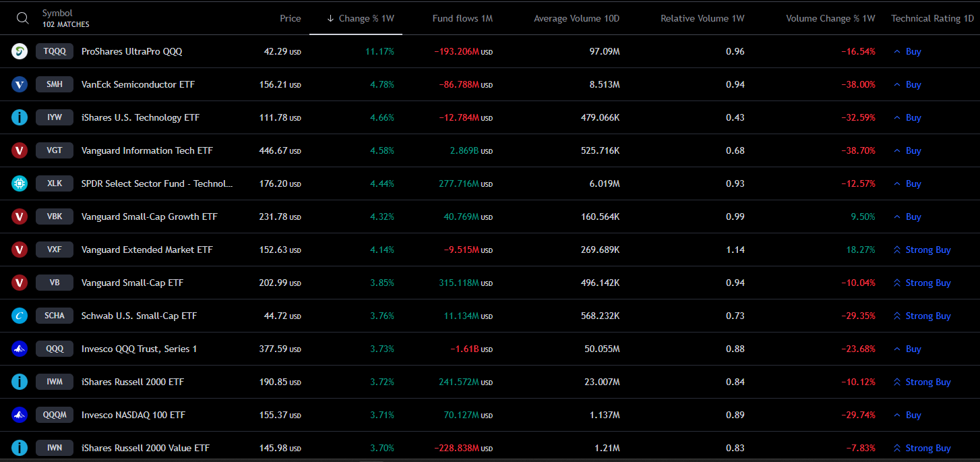The width and height of the screenshot is (980, 462).
Task: Select Vanguard Small-Cap Growth ETF name
Action: click(x=149, y=216)
